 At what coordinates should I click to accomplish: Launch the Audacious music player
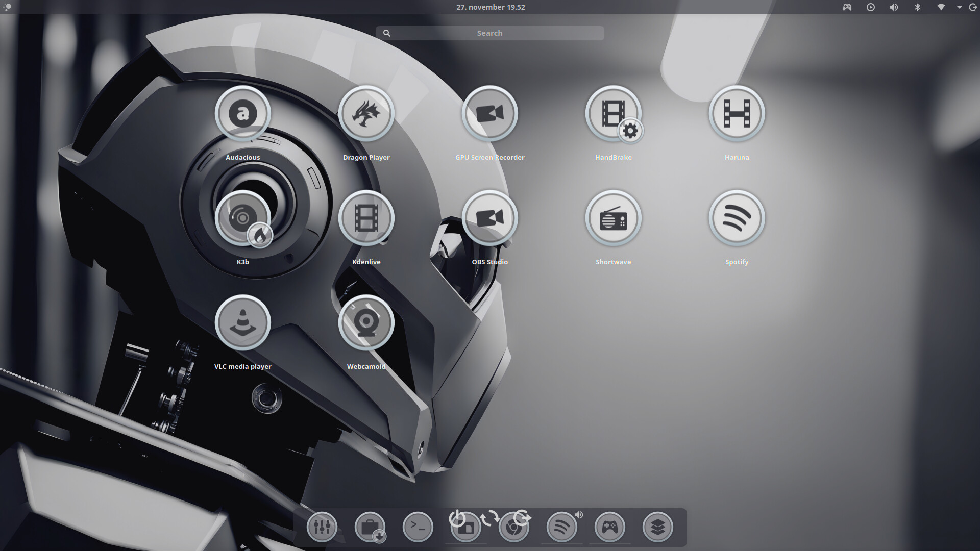[242, 113]
